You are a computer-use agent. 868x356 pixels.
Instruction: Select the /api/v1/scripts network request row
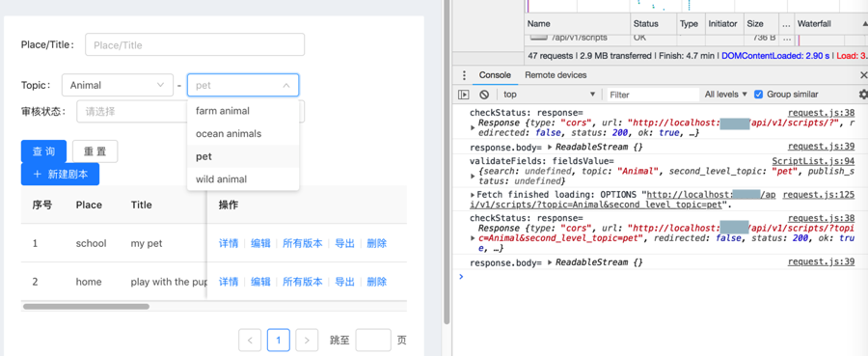[x=695, y=39]
